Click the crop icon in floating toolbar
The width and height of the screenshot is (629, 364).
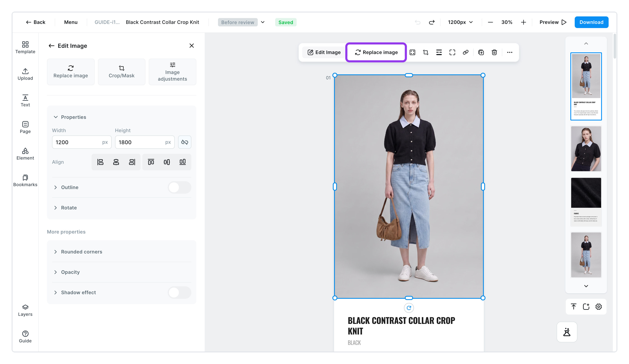click(426, 52)
